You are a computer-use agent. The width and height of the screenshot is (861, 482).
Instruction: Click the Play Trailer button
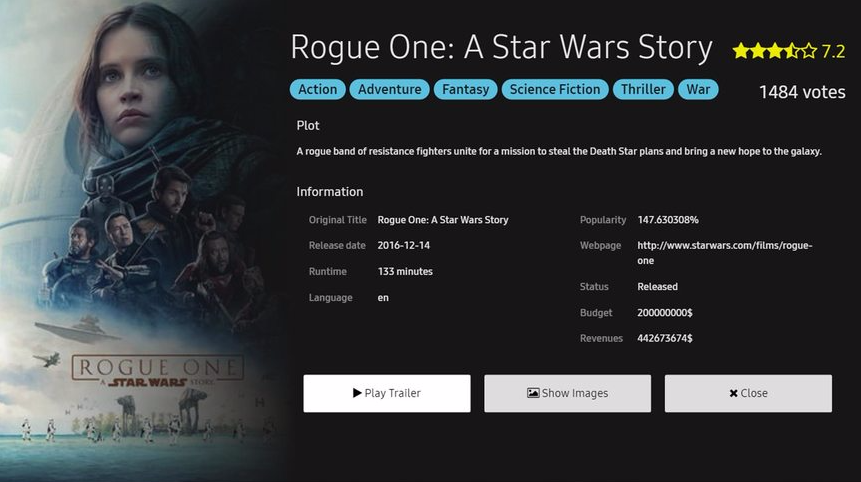[386, 393]
